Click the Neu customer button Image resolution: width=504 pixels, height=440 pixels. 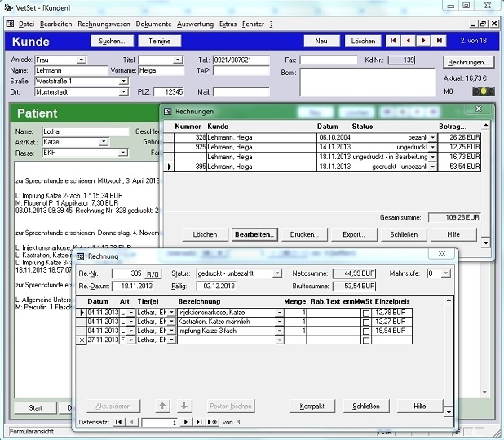click(x=321, y=41)
